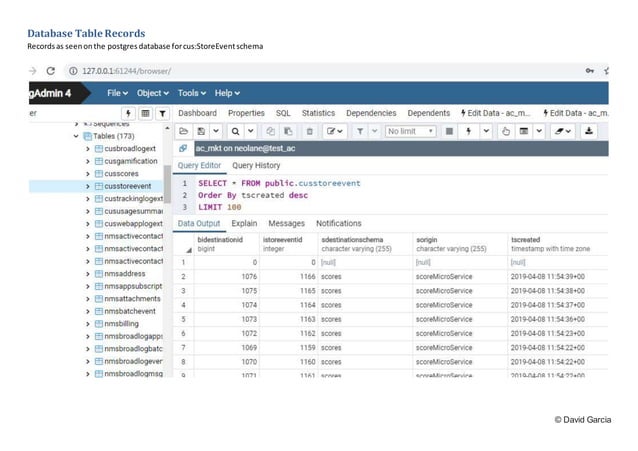Click the Delete trash icon

[x=309, y=131]
